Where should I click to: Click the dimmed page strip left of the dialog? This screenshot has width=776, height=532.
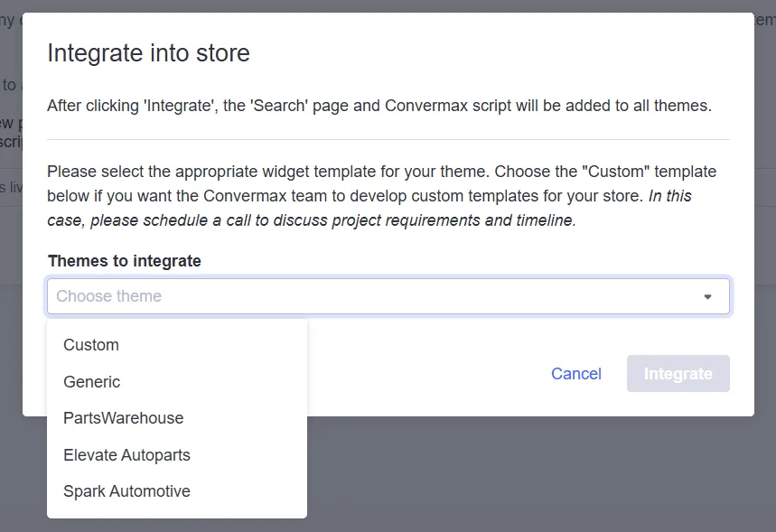[x=10, y=271]
